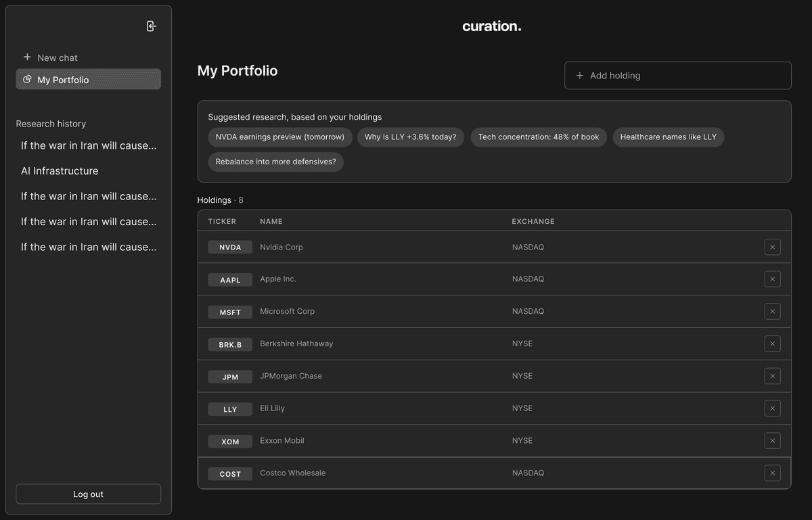Click the AAPL ticker badge
The height and width of the screenshot is (520, 812).
230,279
